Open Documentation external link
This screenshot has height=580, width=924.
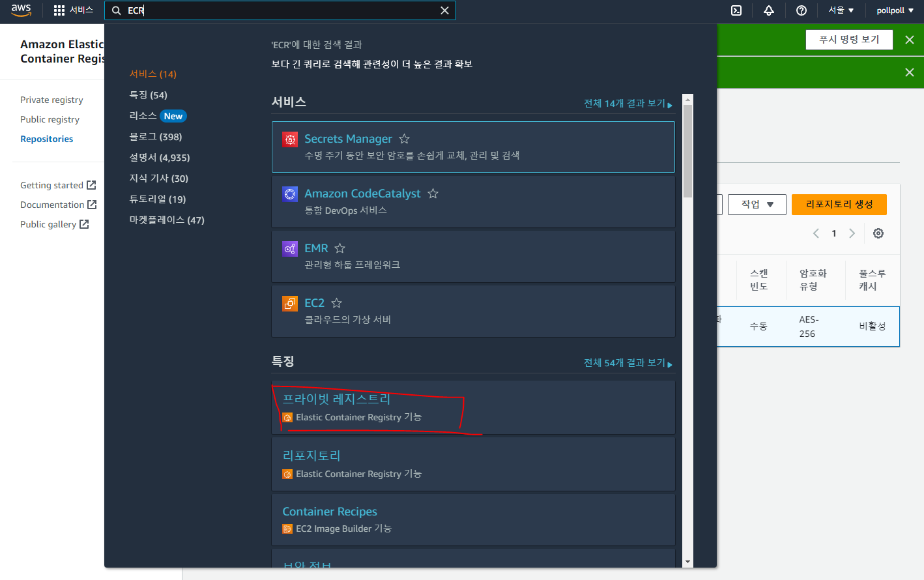(59, 205)
